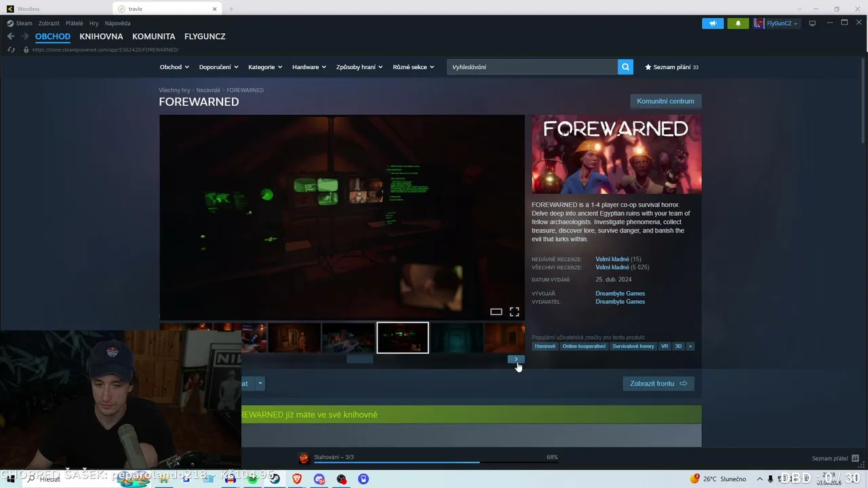The width and height of the screenshot is (868, 488).
Task: Click the search magnifier button
Action: pos(625,67)
